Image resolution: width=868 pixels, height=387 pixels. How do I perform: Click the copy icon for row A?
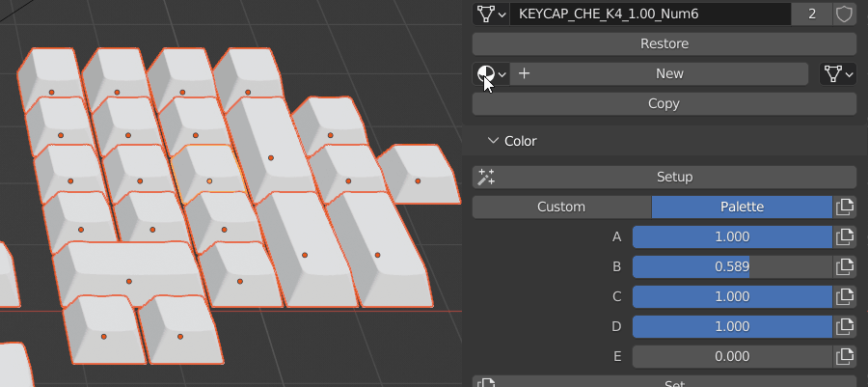click(x=845, y=237)
